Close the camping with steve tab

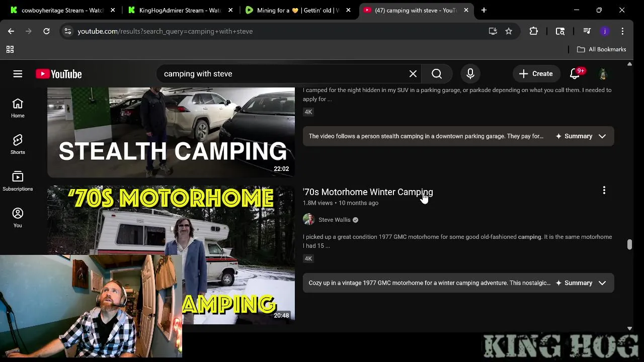(466, 10)
